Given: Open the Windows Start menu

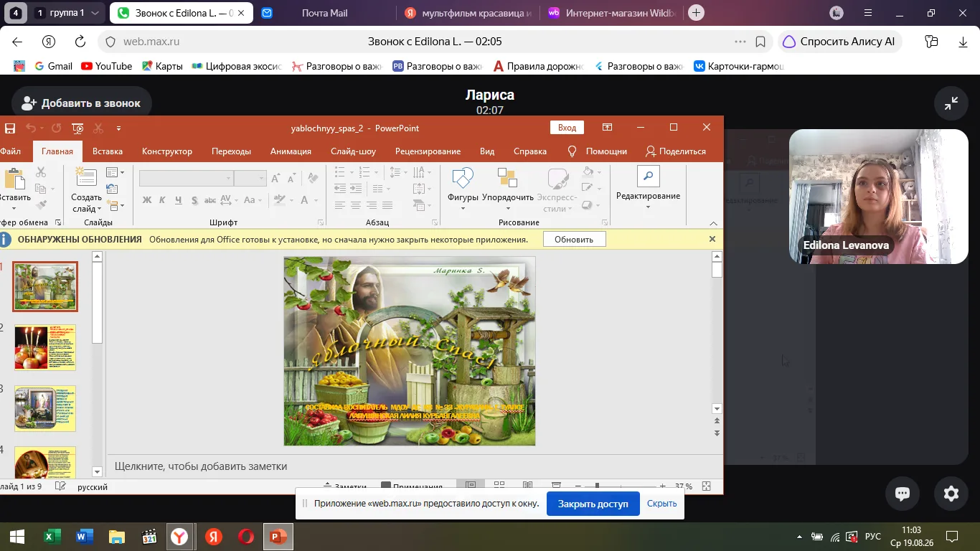Looking at the screenshot, I should tap(17, 536).
